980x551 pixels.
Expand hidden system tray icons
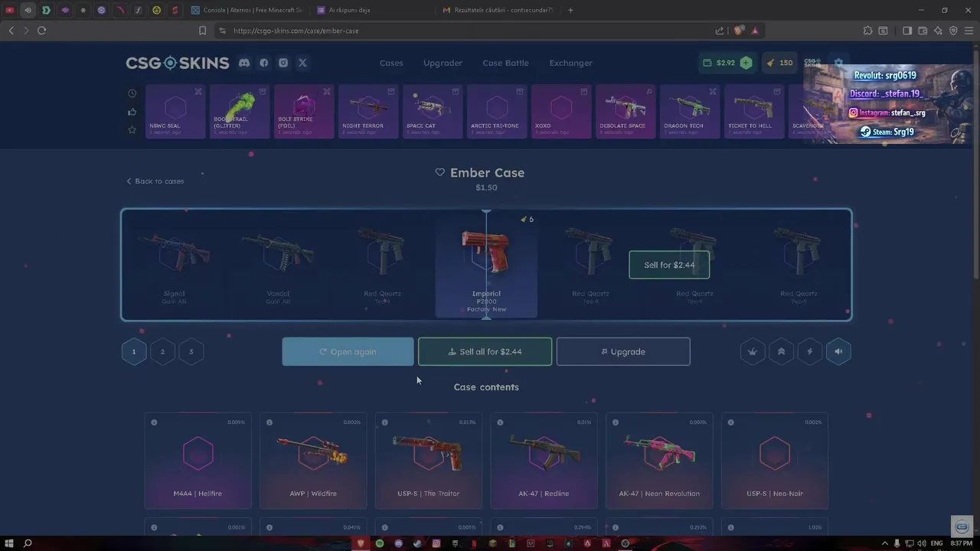pyautogui.click(x=885, y=543)
